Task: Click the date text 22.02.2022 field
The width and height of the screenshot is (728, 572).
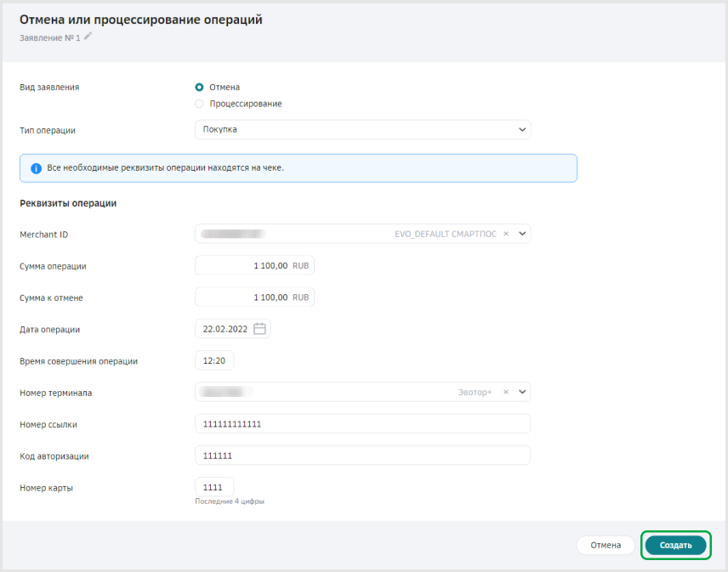Action: 225,329
